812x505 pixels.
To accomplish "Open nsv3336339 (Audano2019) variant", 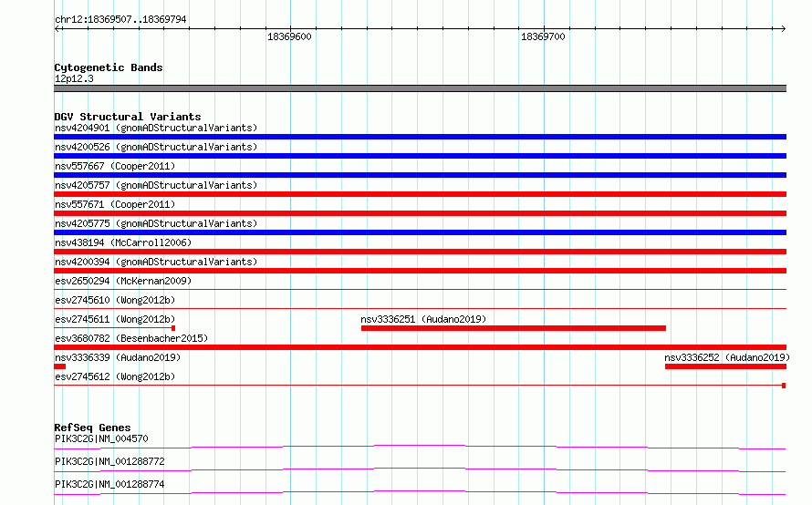I will click(x=118, y=357).
